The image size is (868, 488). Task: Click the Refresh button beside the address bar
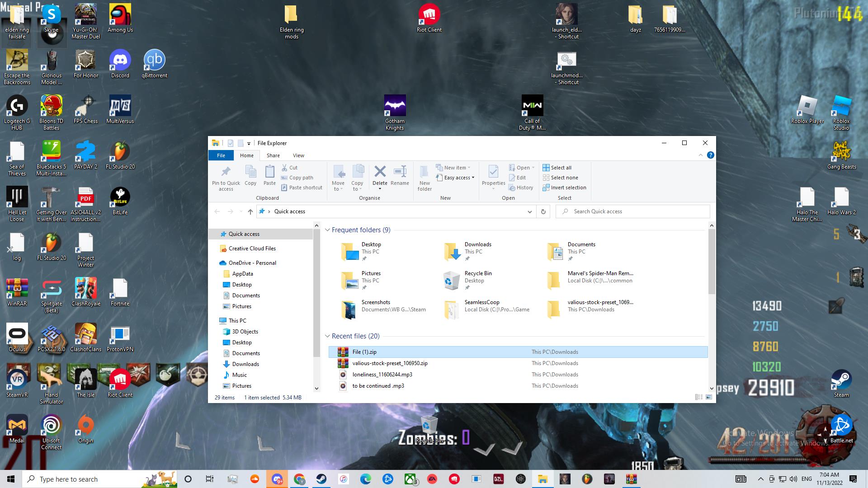[543, 211]
